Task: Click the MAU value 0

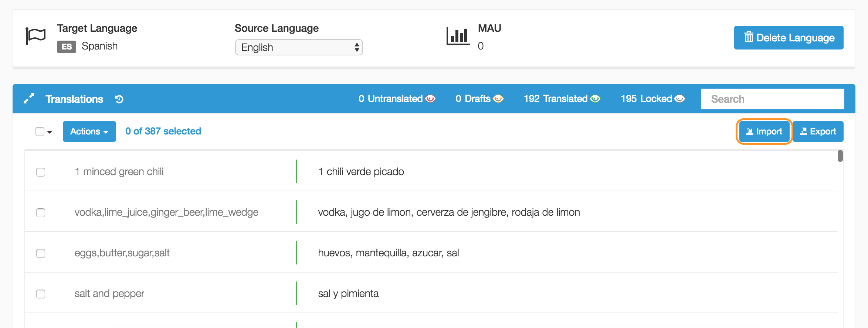Action: (481, 46)
